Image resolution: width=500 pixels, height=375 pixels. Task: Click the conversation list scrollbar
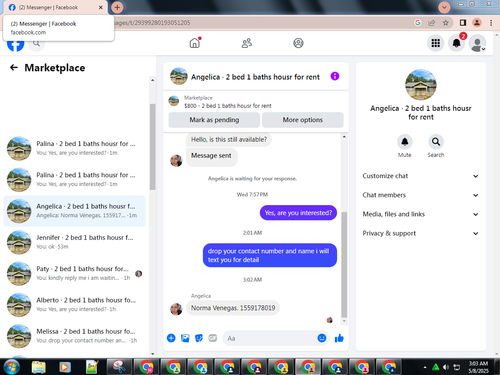click(153, 147)
